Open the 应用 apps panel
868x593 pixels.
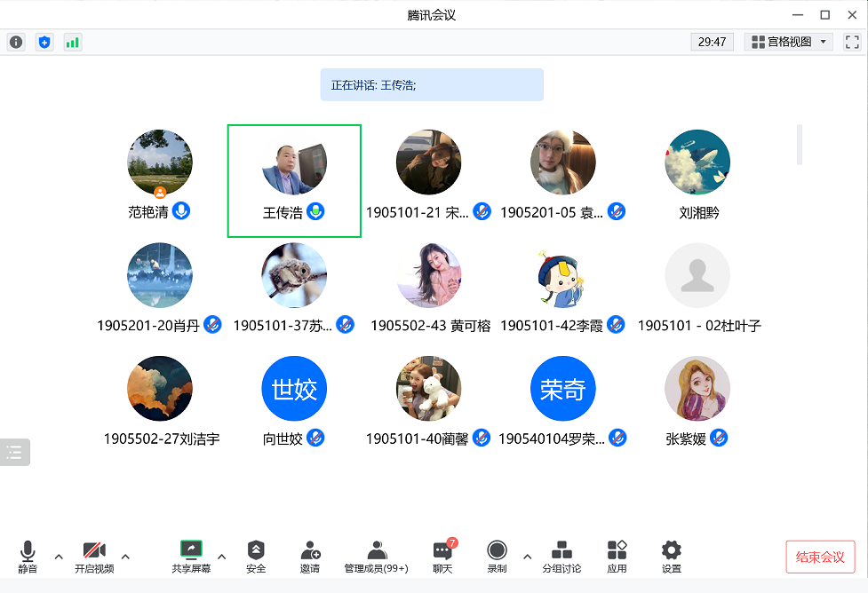click(x=617, y=556)
